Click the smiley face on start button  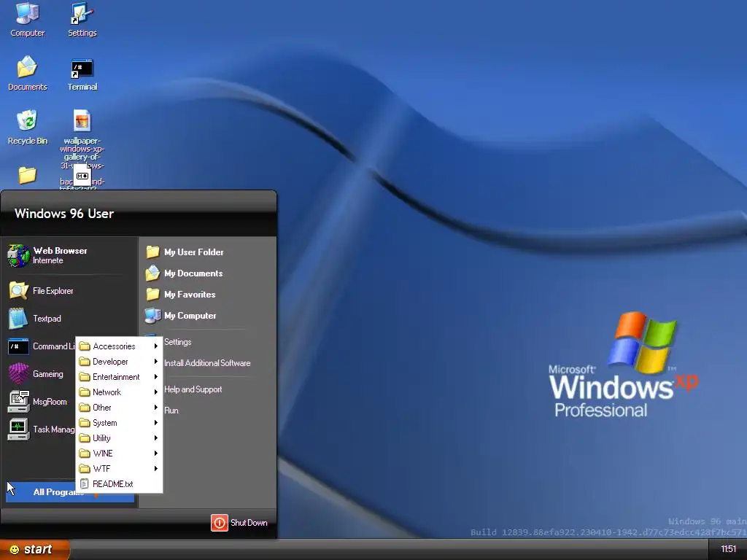click(x=15, y=550)
